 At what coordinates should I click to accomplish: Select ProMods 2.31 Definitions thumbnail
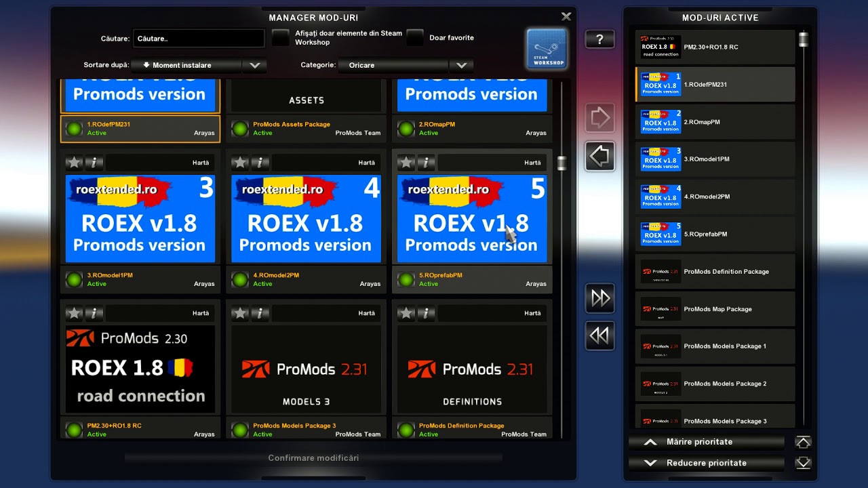[472, 369]
